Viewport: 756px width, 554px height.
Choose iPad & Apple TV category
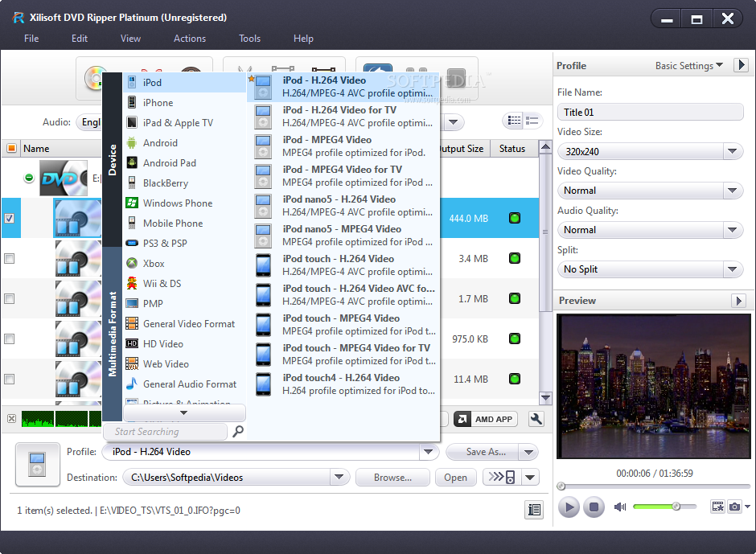coord(184,123)
